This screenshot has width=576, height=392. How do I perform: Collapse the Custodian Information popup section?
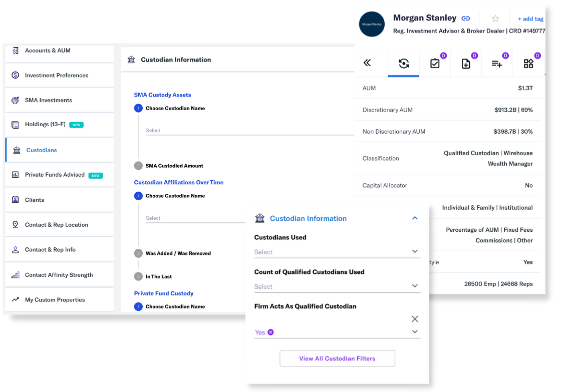[x=415, y=218]
